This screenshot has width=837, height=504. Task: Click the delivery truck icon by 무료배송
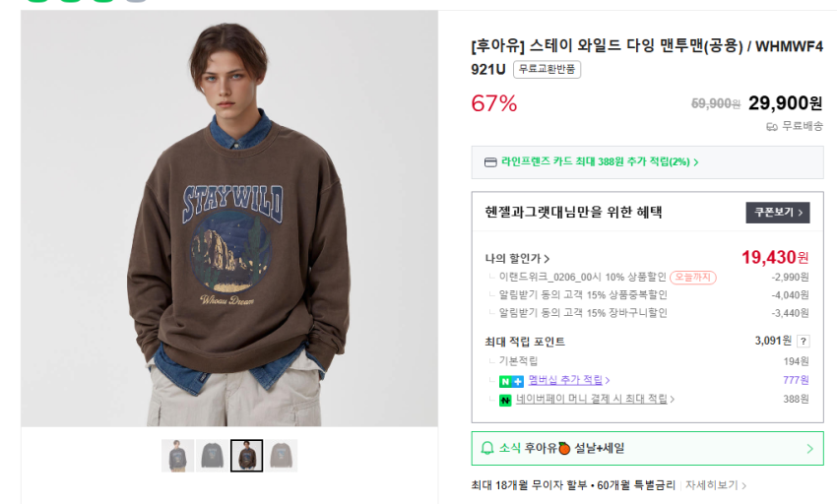click(771, 126)
